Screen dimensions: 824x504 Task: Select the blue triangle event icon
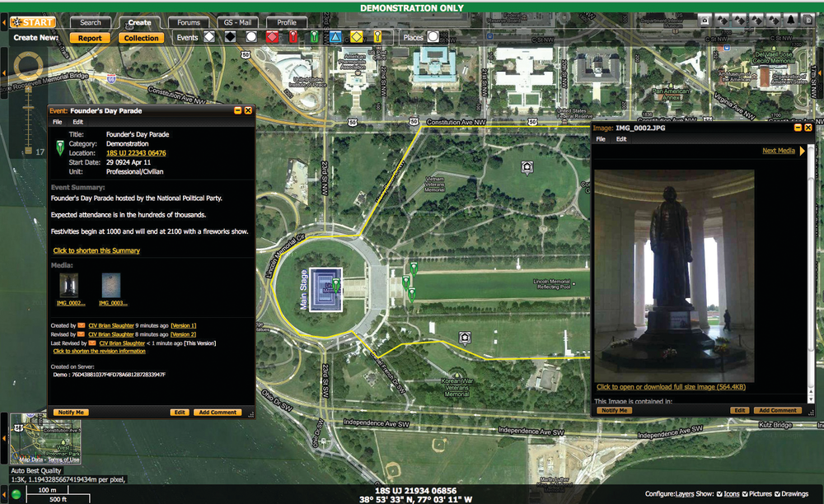pos(335,36)
